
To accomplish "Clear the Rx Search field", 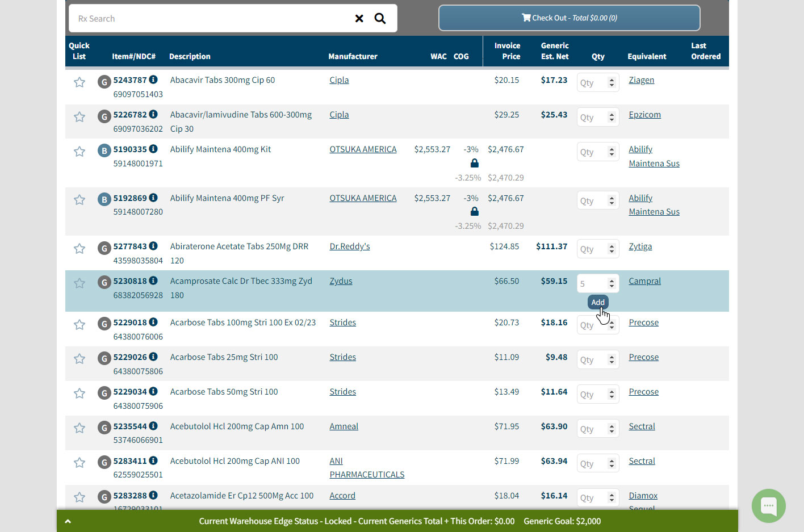I will tap(359, 18).
